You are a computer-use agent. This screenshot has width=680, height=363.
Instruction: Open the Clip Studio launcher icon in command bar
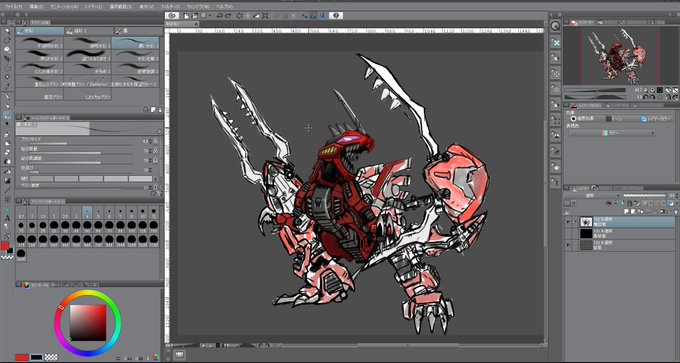coord(173,16)
